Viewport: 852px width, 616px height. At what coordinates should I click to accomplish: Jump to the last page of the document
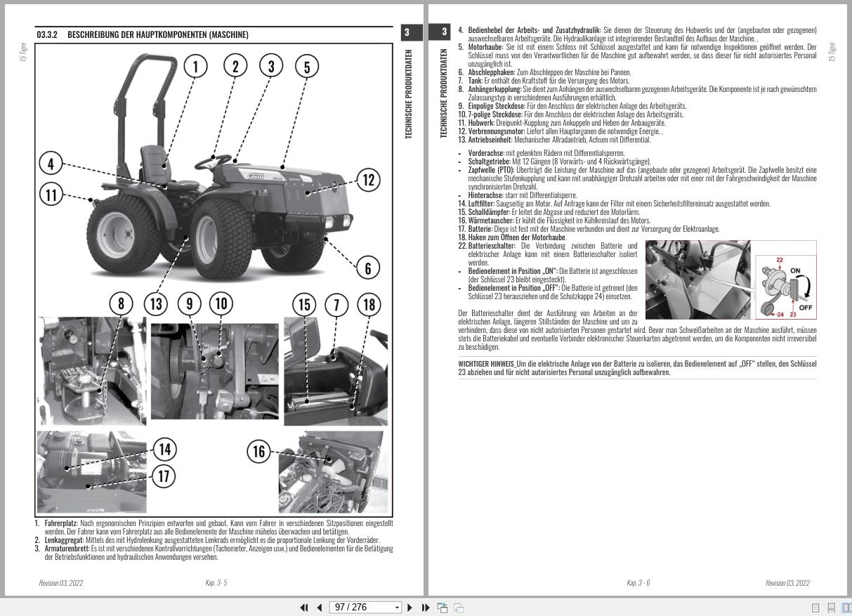coord(426,608)
